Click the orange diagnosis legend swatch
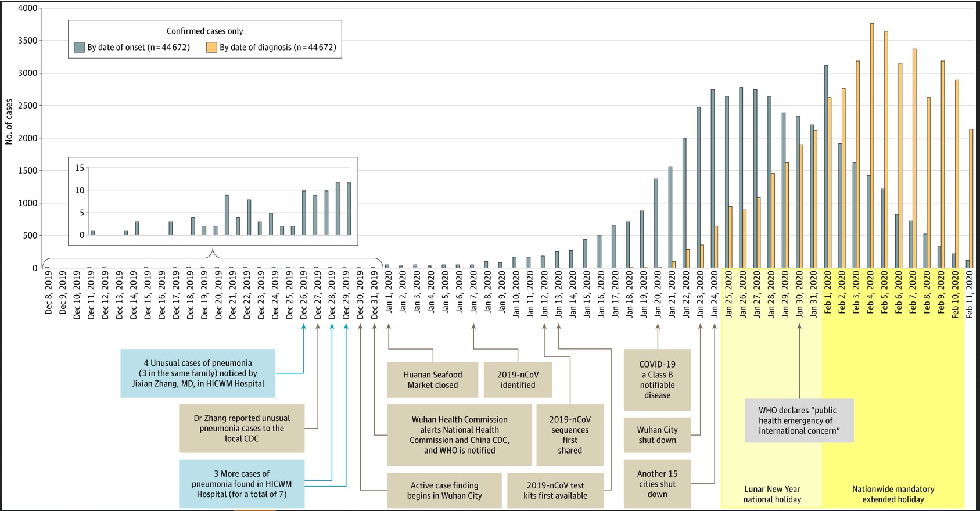Image resolution: width=980 pixels, height=511 pixels. [211, 47]
